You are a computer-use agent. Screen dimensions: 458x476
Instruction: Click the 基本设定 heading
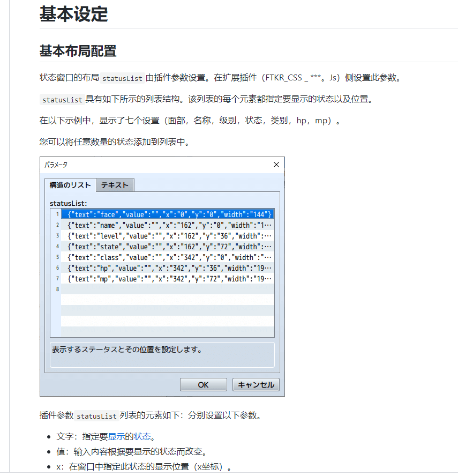[x=74, y=14]
